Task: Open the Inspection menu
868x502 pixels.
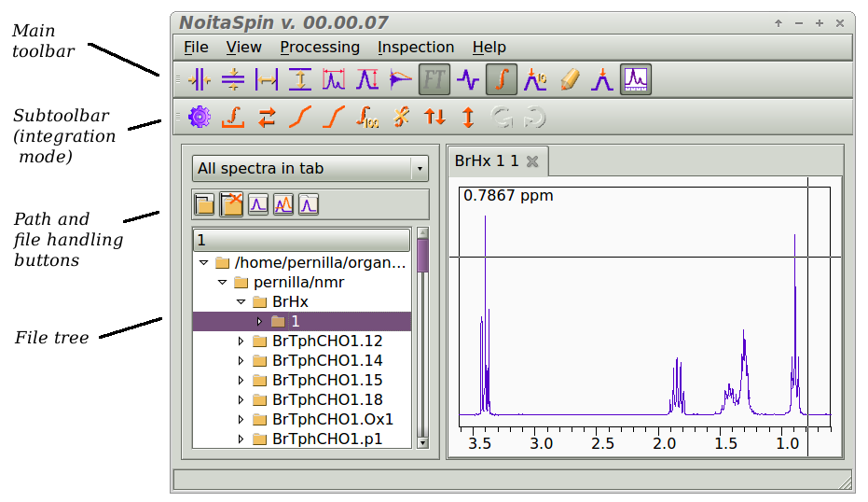Action: 416,48
